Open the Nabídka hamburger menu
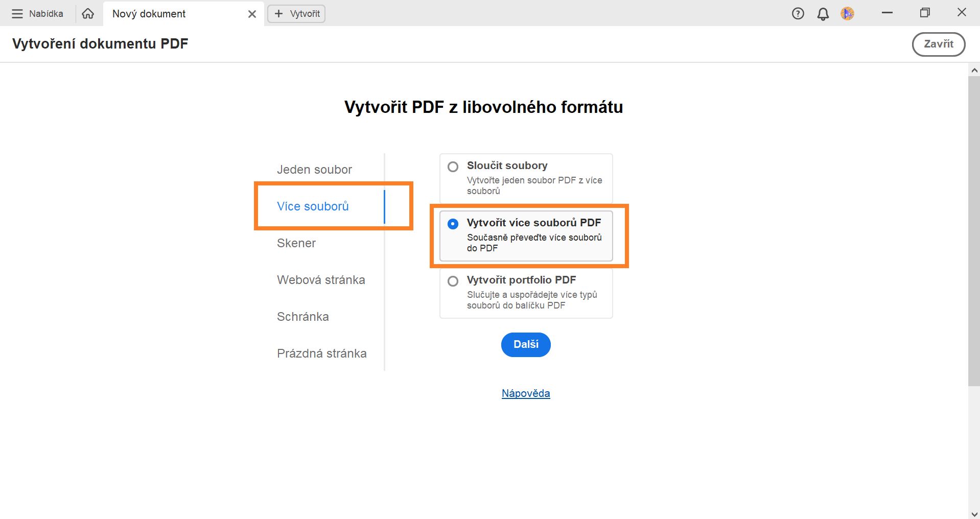 click(37, 13)
